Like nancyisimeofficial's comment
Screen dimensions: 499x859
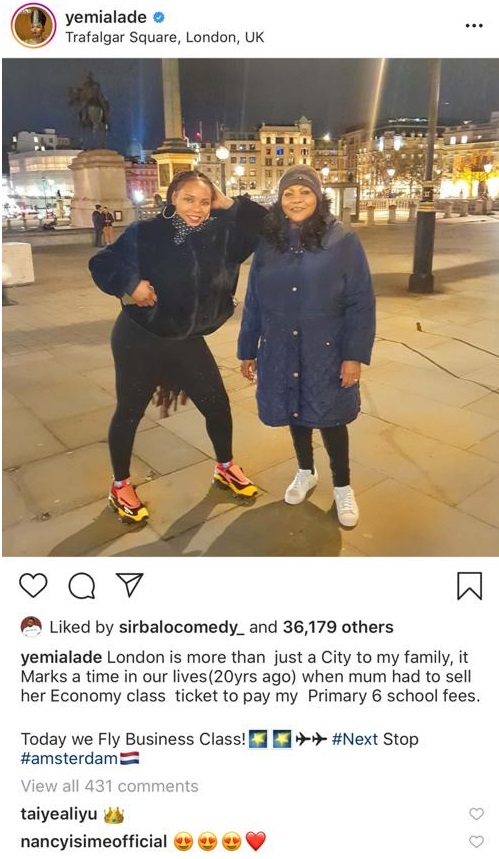click(477, 841)
